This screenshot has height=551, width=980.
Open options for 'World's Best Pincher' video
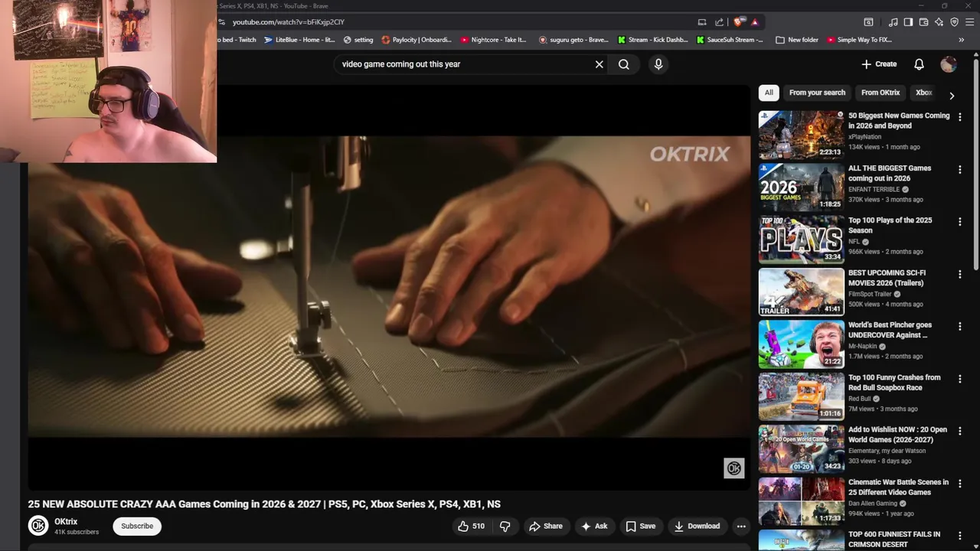[x=959, y=326]
